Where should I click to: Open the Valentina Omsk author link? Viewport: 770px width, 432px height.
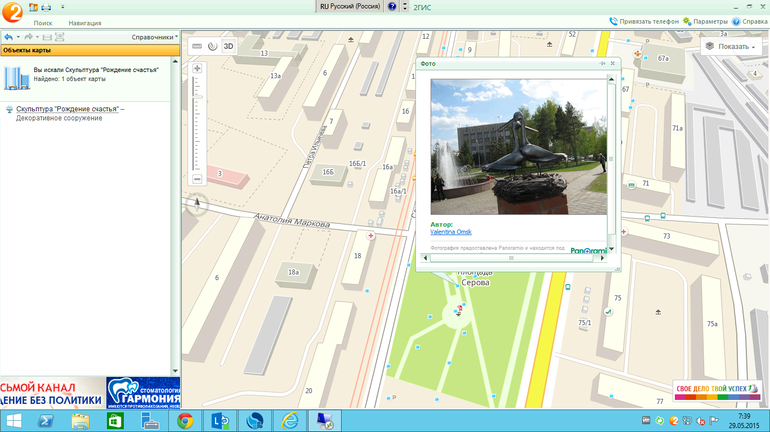click(x=450, y=231)
